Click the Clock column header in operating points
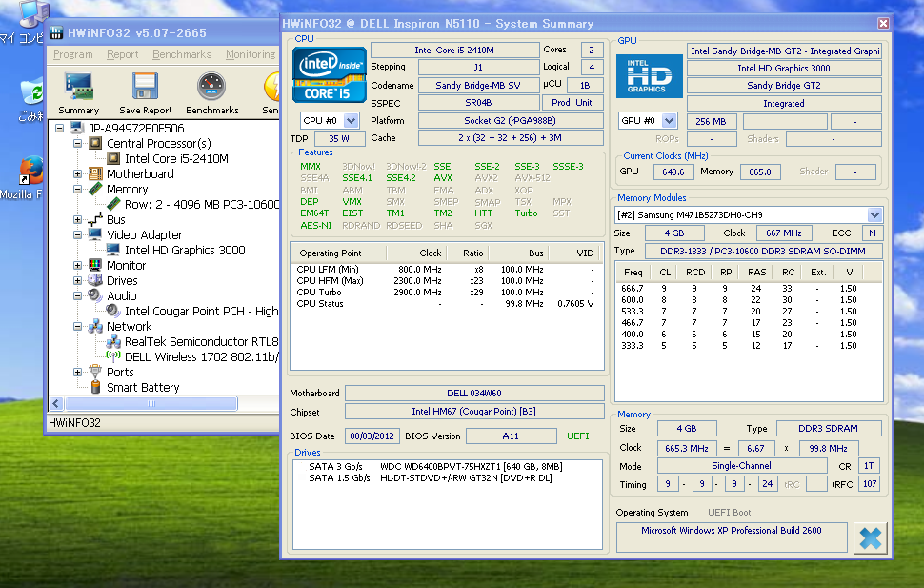 pos(417,253)
